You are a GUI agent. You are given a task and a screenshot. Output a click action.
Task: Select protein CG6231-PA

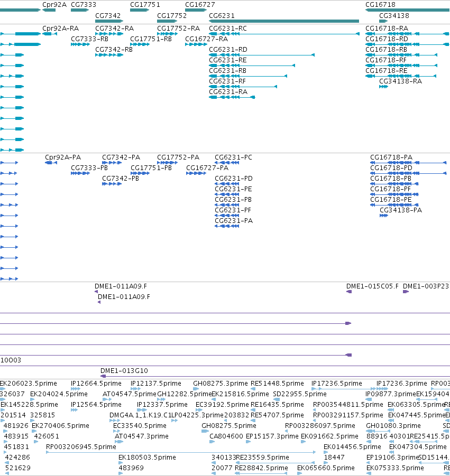click(234, 221)
